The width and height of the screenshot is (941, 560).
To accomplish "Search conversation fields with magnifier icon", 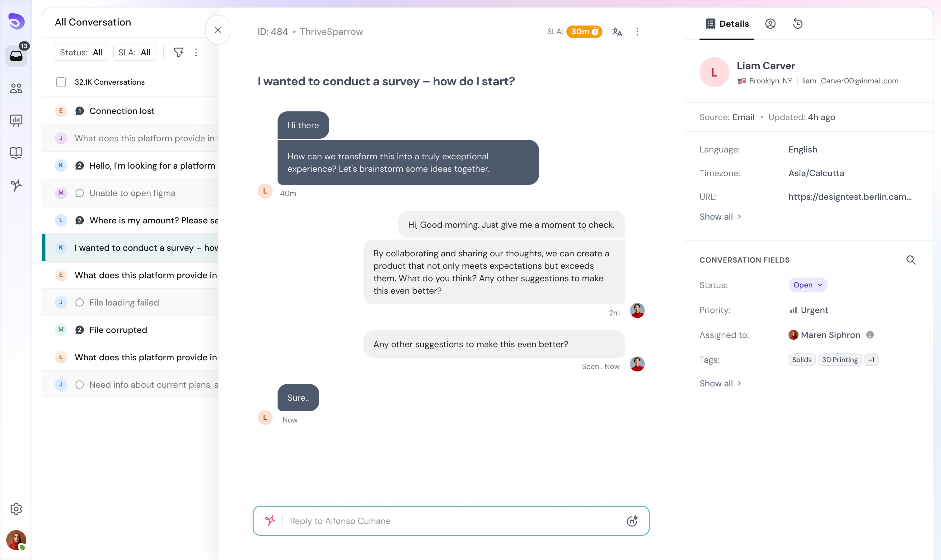I will click(x=911, y=260).
